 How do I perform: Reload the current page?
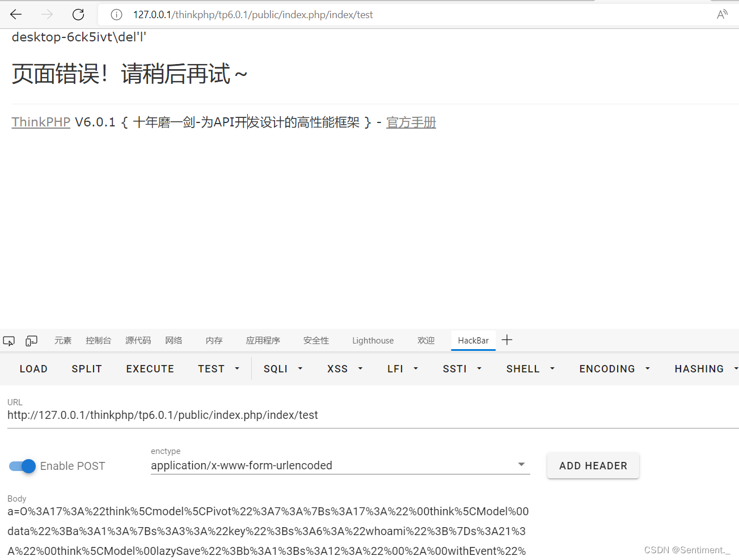[78, 15]
